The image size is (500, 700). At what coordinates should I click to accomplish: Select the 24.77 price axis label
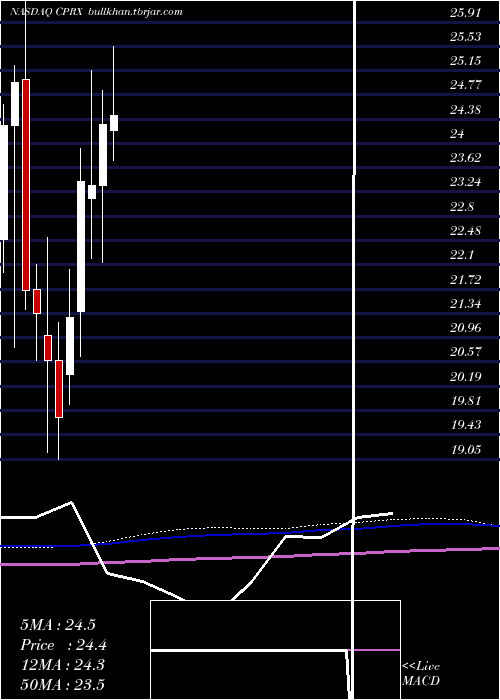tap(466, 85)
